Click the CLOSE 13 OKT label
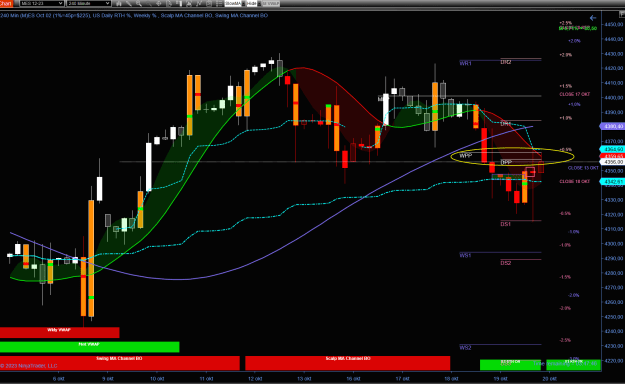Screen dimensions: 625x384 tap(583, 168)
